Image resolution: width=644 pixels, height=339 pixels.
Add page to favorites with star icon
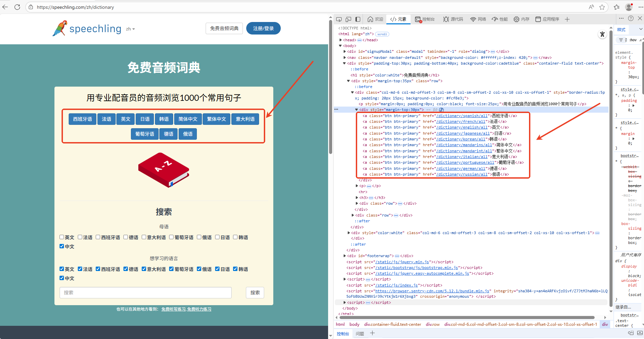(602, 7)
